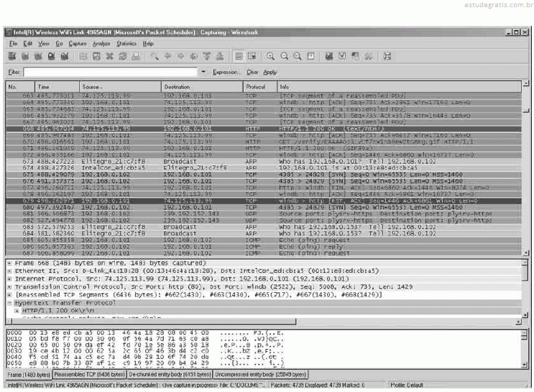Click packet list scrollbar down arrow
Image resolution: width=534 pixels, height=392 pixels.
click(x=525, y=253)
